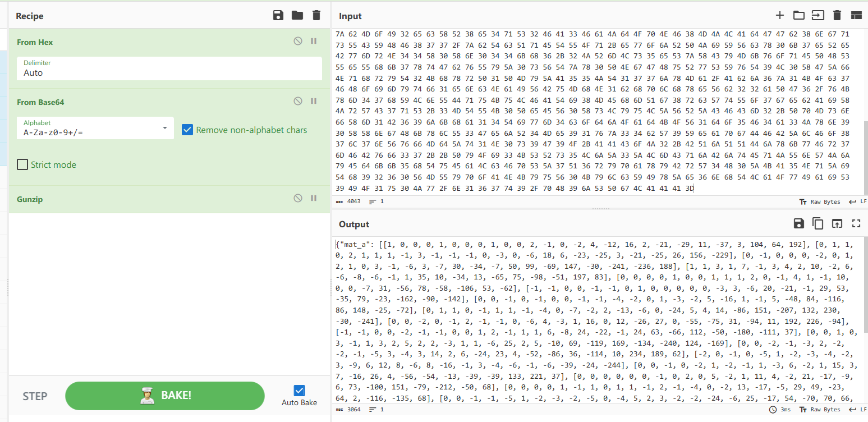
Task: Click the 3ms bake time indicator
Action: (780, 410)
